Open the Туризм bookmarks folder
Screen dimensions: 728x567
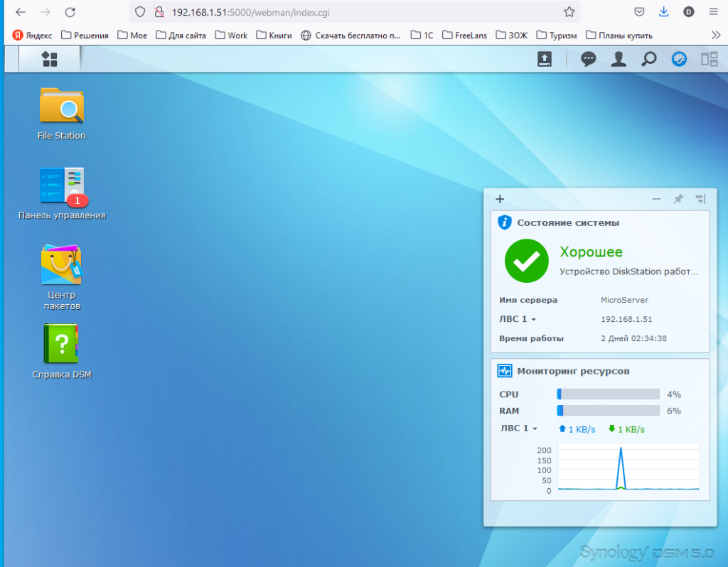point(557,36)
